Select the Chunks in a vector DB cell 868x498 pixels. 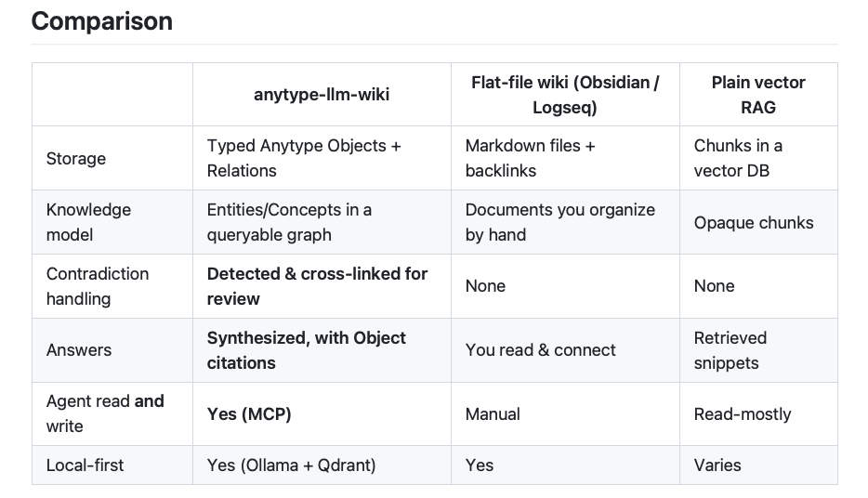(x=738, y=158)
